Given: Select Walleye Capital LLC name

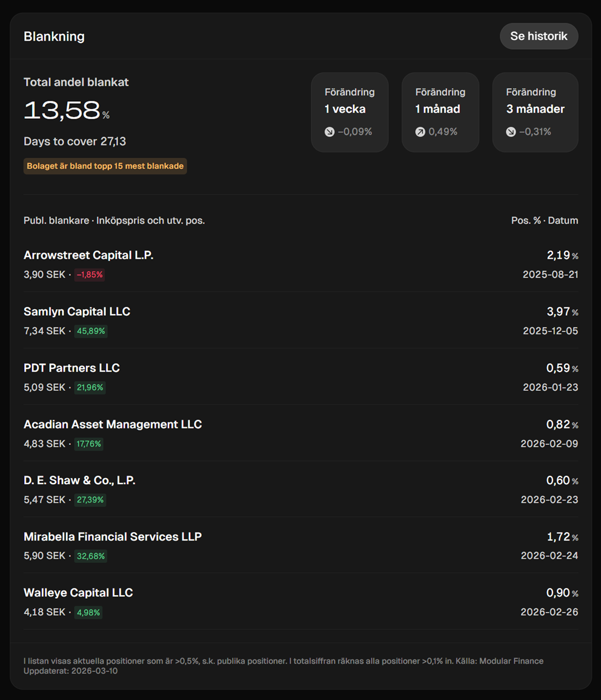Looking at the screenshot, I should coord(78,593).
